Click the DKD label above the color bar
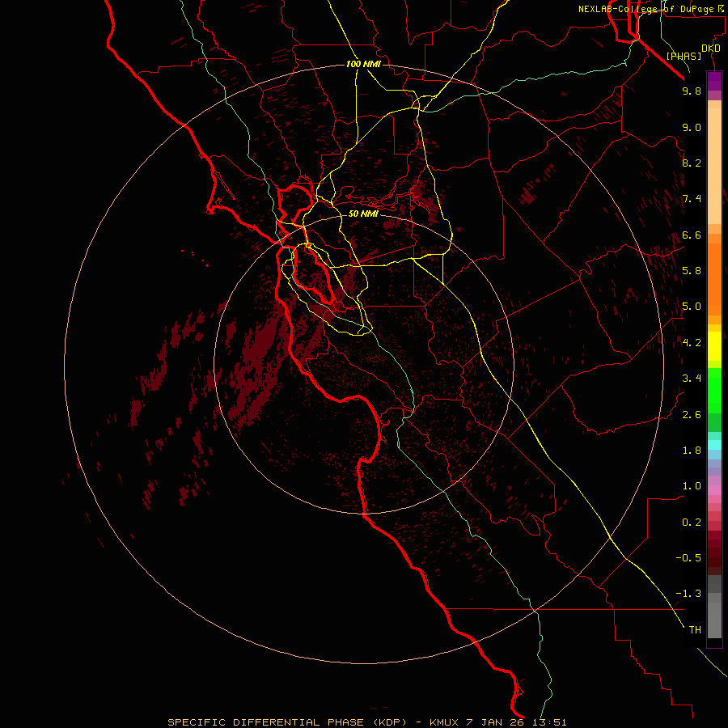This screenshot has width=728, height=728. [x=711, y=49]
